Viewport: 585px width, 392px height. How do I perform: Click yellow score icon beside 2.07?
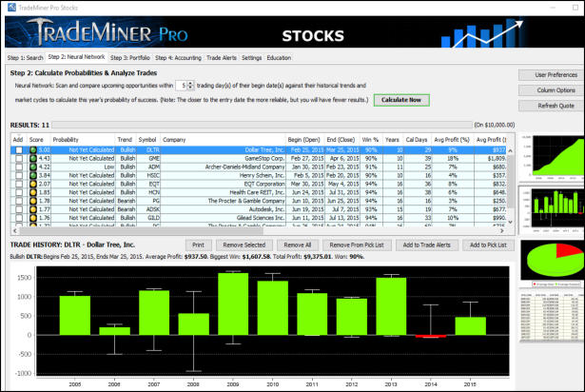click(x=33, y=184)
